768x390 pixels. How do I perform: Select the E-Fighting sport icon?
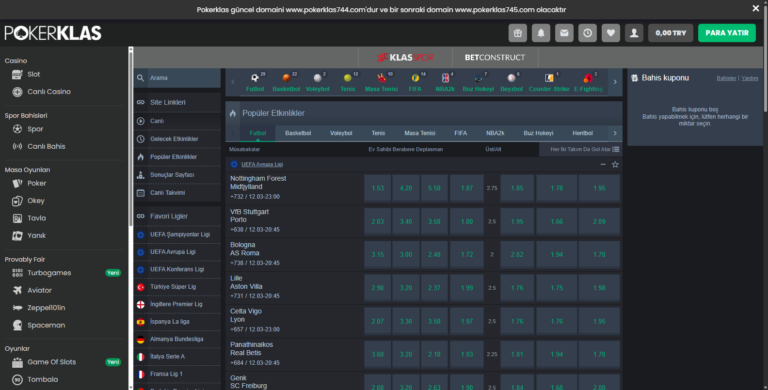pos(588,82)
